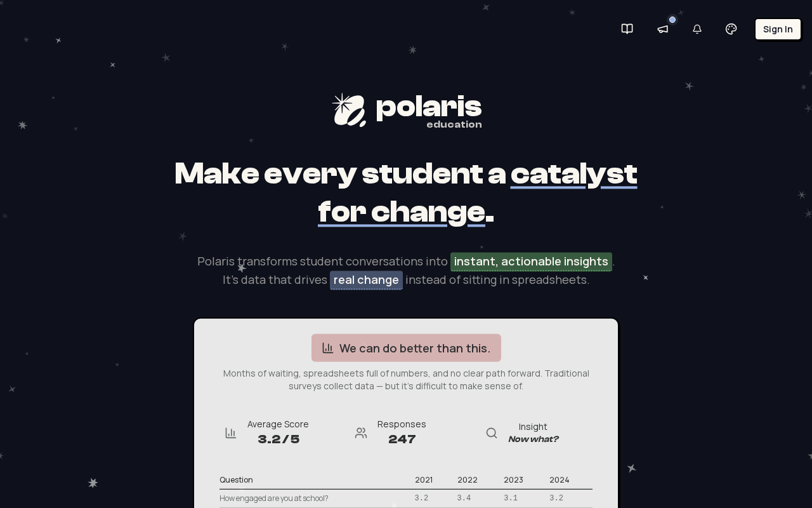
Task: Click the Polaris star-planet logo icon
Action: coord(350,110)
